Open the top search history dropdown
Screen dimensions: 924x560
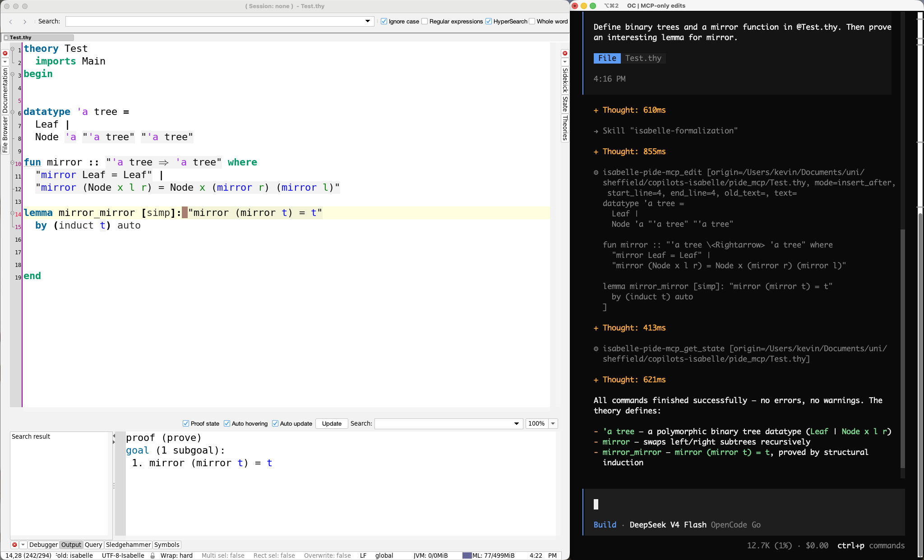[x=368, y=21]
